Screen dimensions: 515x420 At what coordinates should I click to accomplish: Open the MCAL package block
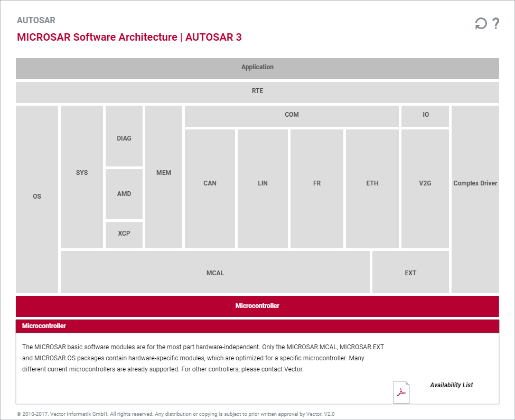pos(215,273)
